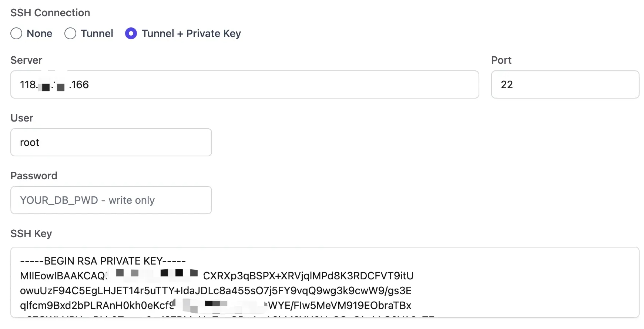
Task: Click the Server field label
Action: tap(26, 60)
